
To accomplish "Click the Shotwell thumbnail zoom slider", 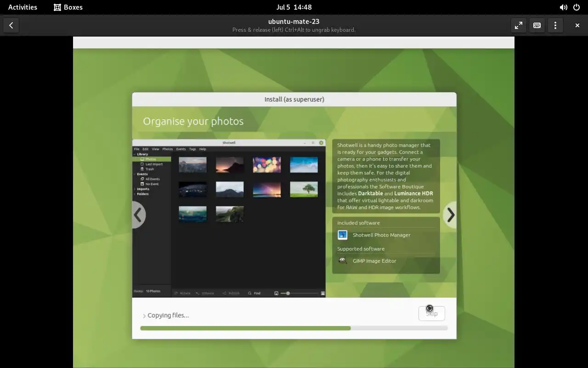I will click(x=300, y=293).
